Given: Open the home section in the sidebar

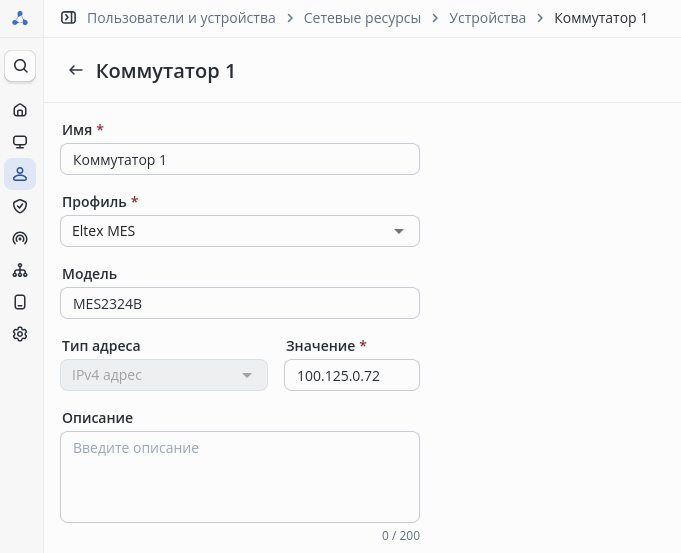Looking at the screenshot, I should [20, 110].
